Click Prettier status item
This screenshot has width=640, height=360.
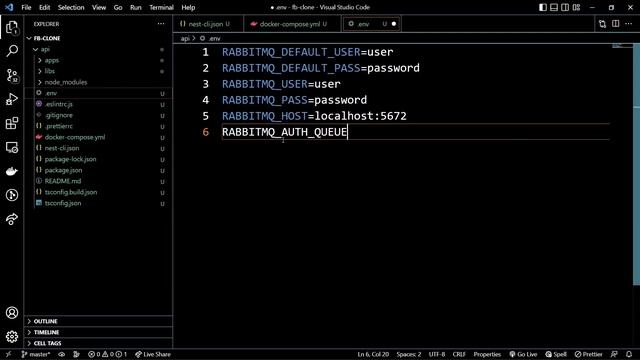point(589,354)
